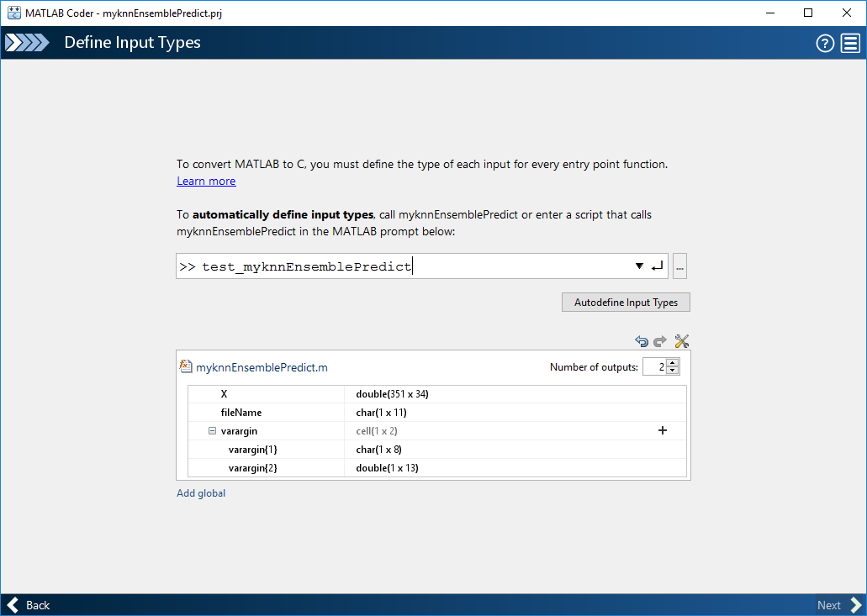Decrease the number of outputs
Screen dimensions: 867x616
tap(674, 371)
